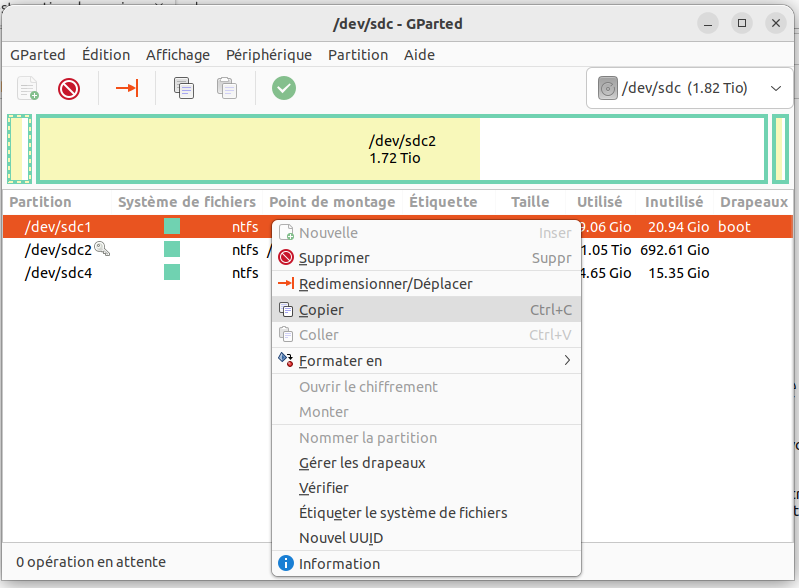The image size is (799, 588).
Task: Select the /dev/sdc4 partition row
Action: click(398, 273)
